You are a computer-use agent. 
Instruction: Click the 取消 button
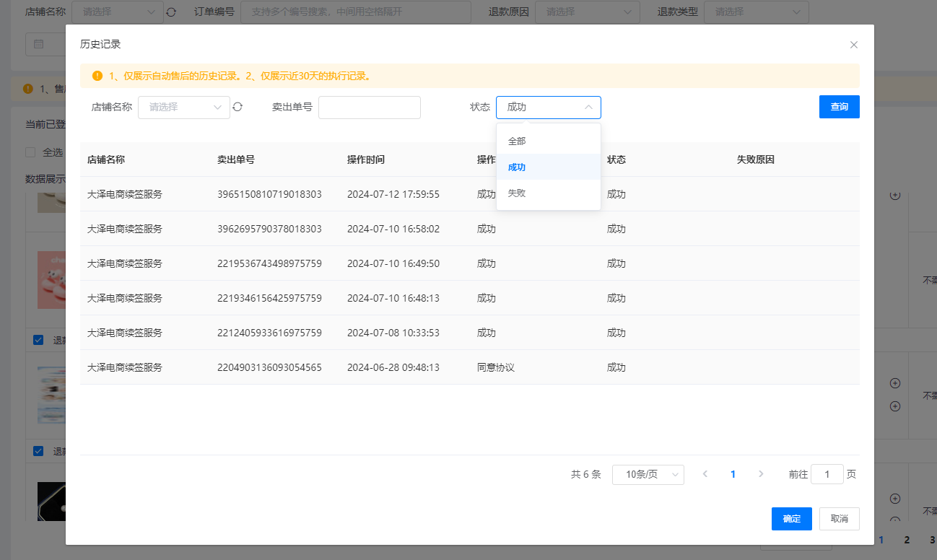pyautogui.click(x=840, y=519)
